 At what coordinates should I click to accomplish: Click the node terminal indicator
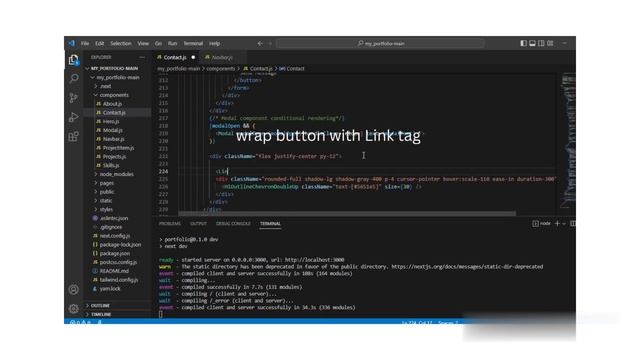[x=541, y=223]
